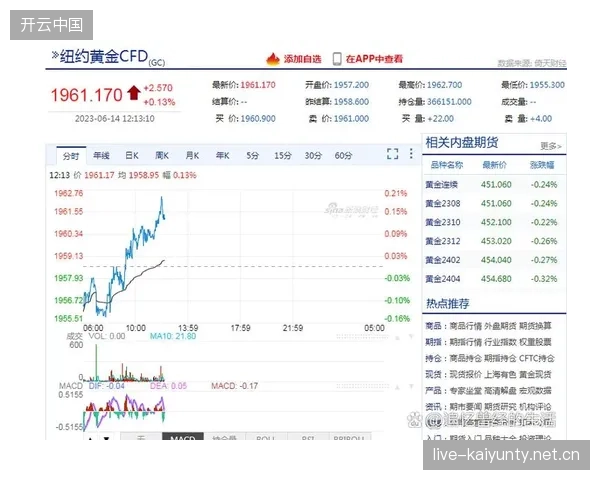600x480 pixels.
Task: Click the up triangle on the MACD panel
Action: coord(398,388)
